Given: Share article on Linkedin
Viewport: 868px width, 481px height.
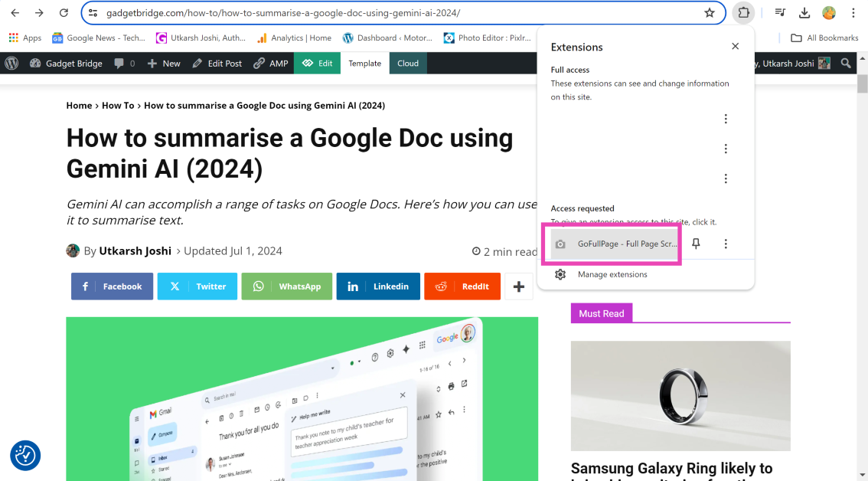Looking at the screenshot, I should [378, 286].
